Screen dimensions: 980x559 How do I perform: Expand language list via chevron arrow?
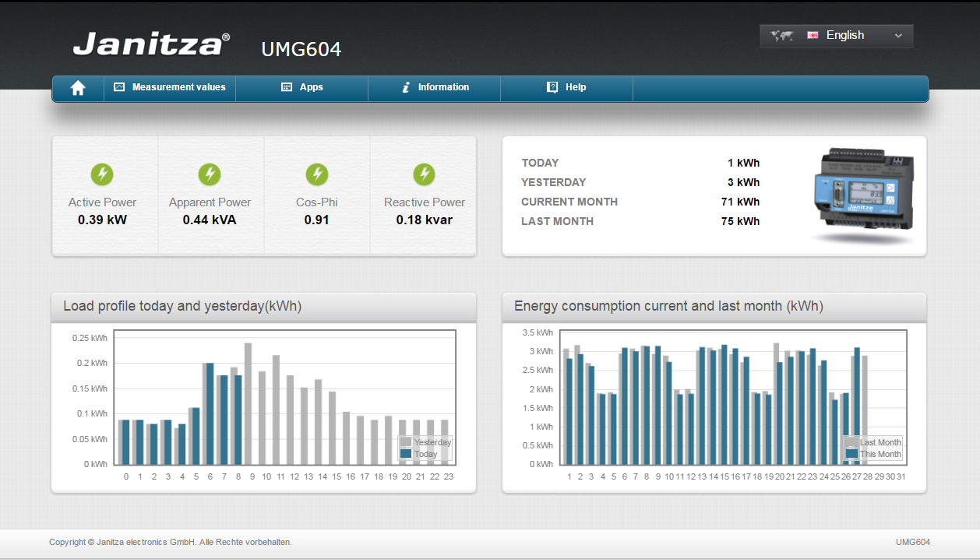(x=898, y=36)
